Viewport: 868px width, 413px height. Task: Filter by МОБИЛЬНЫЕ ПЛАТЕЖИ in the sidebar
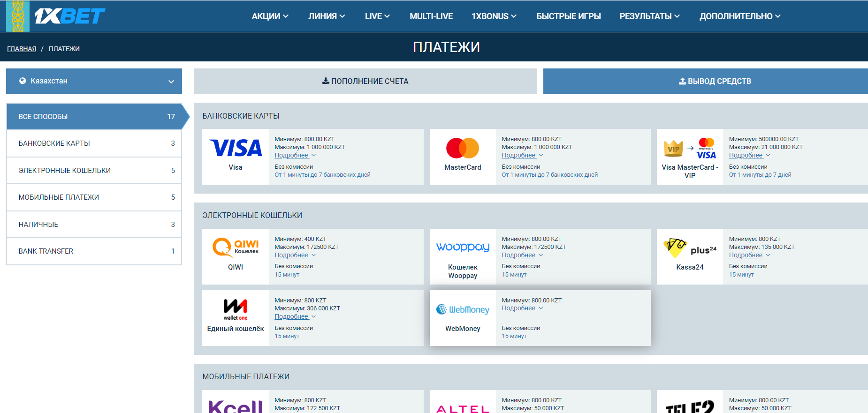[x=94, y=197]
